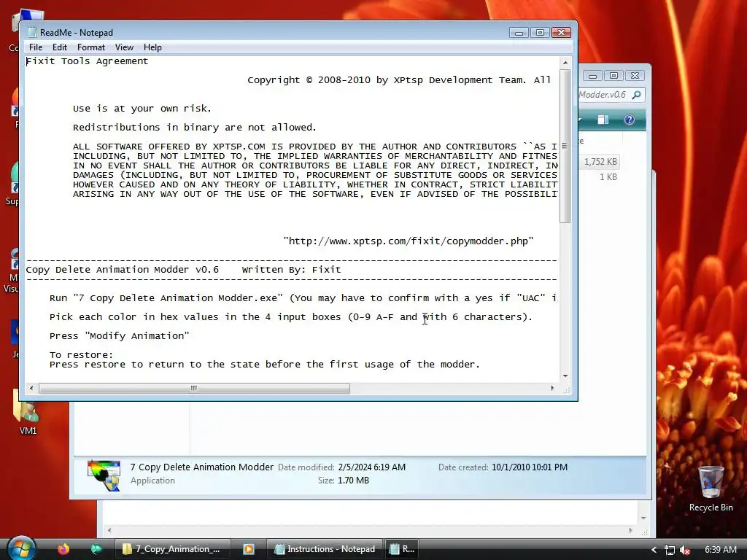Click Notepad's vertical scrollbar up arrow

[x=565, y=63]
